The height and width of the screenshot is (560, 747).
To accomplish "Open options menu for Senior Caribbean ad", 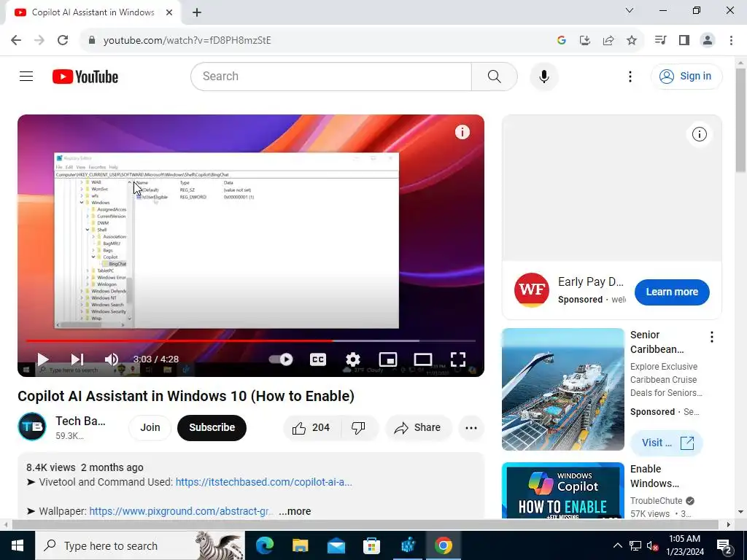I will click(x=712, y=337).
